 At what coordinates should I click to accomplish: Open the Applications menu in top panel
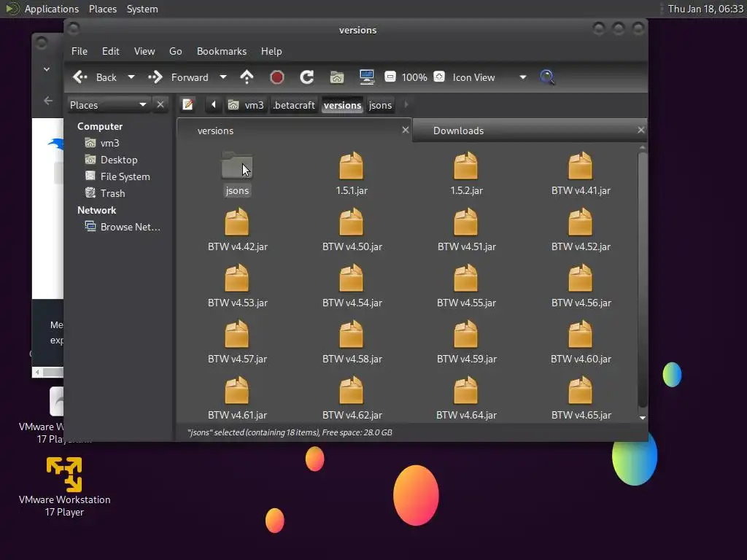click(x=51, y=9)
